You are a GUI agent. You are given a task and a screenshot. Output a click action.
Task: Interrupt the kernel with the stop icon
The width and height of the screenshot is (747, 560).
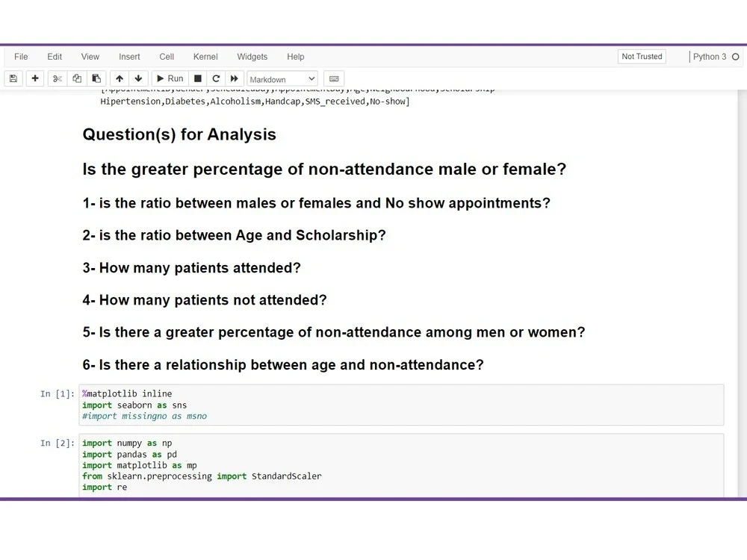pos(198,78)
